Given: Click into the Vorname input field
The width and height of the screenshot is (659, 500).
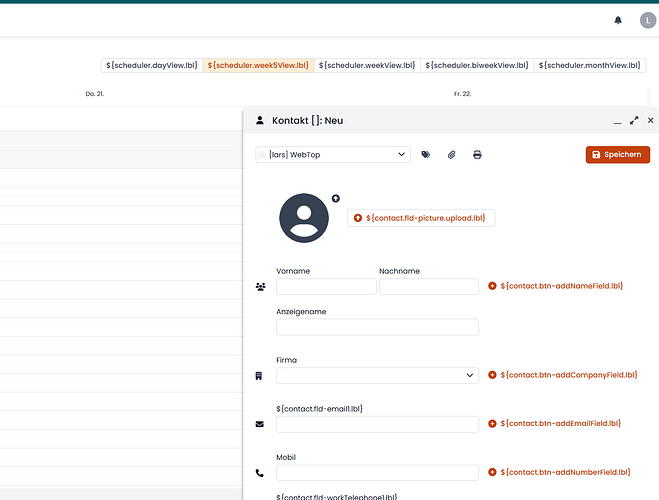Looking at the screenshot, I should click(x=326, y=286).
